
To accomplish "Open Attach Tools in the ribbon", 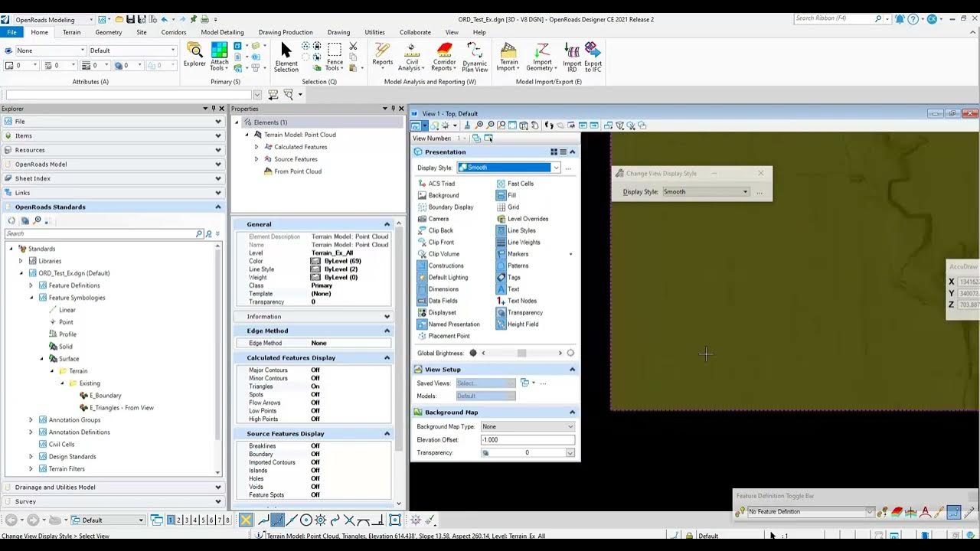I will click(x=219, y=57).
